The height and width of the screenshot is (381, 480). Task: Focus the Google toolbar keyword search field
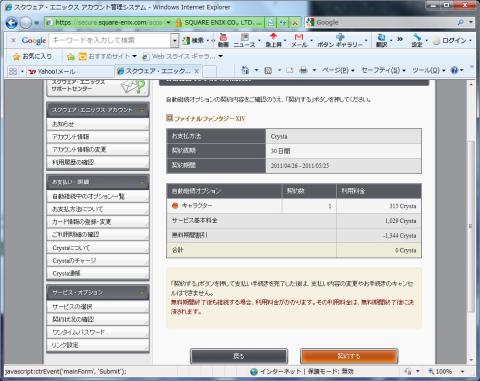[110, 41]
